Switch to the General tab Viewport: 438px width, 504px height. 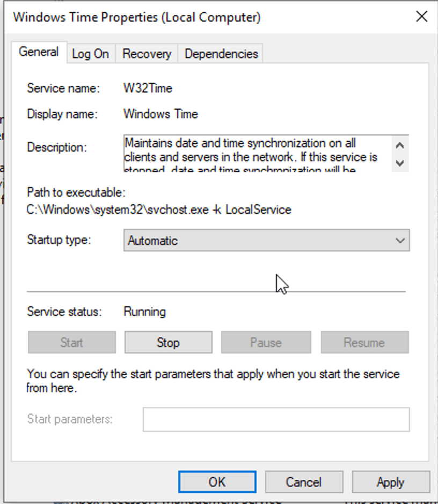[x=39, y=52]
